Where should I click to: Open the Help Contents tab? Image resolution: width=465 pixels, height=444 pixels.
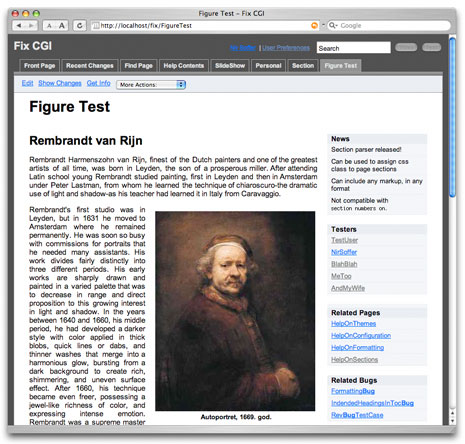[184, 66]
